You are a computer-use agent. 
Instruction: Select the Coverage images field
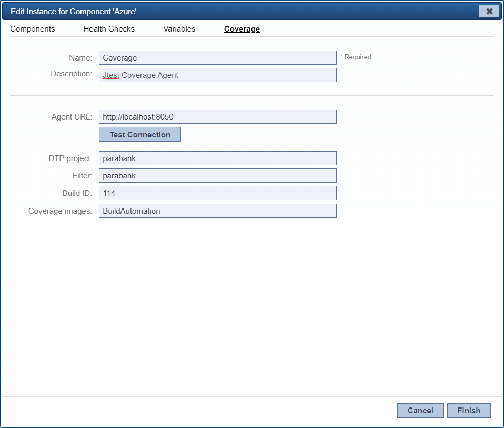pyautogui.click(x=218, y=211)
